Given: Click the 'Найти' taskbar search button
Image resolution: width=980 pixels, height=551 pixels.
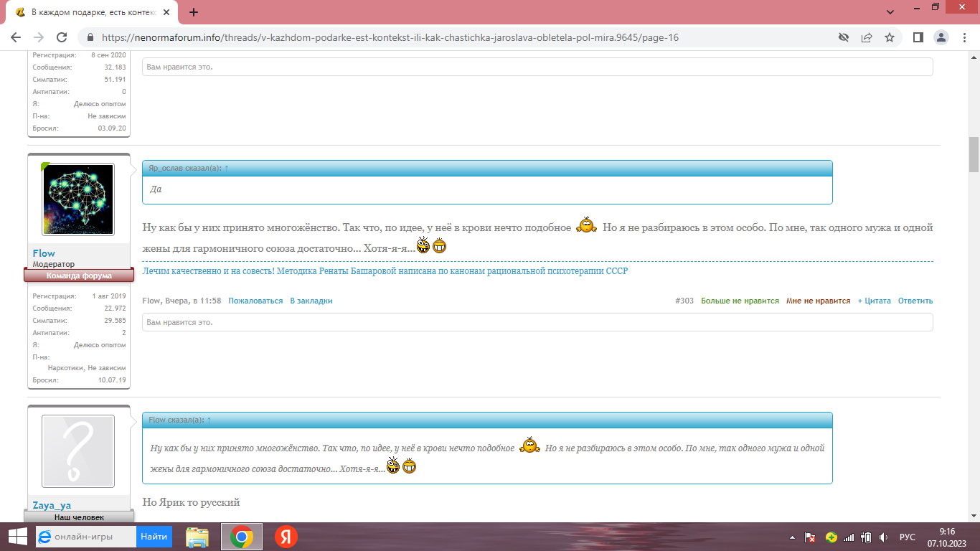Looking at the screenshot, I should coord(154,537).
